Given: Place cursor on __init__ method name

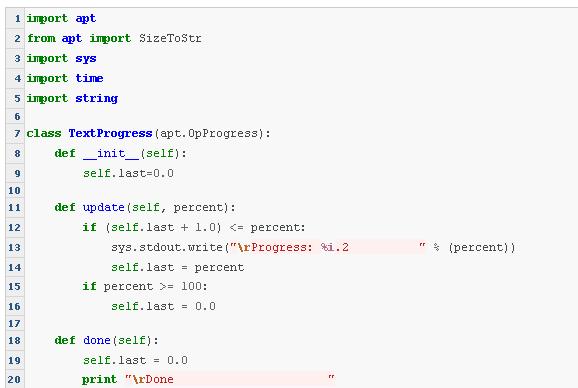Looking at the screenshot, I should point(111,153).
